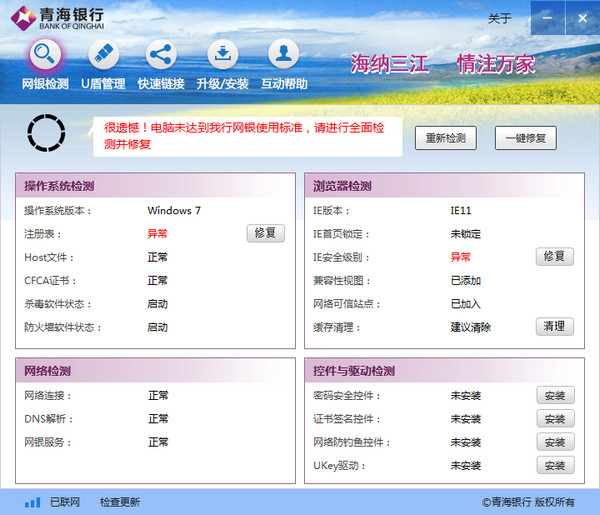The width and height of the screenshot is (600, 515).
Task: Click the 防火墙软件状态 label
Action: tap(63, 327)
